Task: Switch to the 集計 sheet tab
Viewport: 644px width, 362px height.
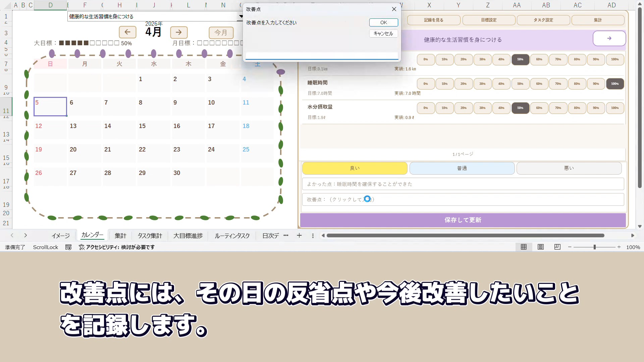Action: coord(120,236)
